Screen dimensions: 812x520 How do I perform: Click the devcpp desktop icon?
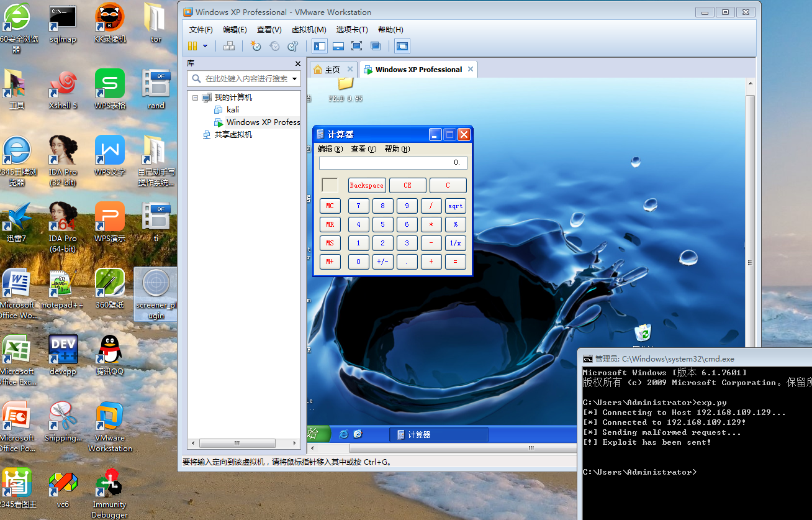click(63, 355)
